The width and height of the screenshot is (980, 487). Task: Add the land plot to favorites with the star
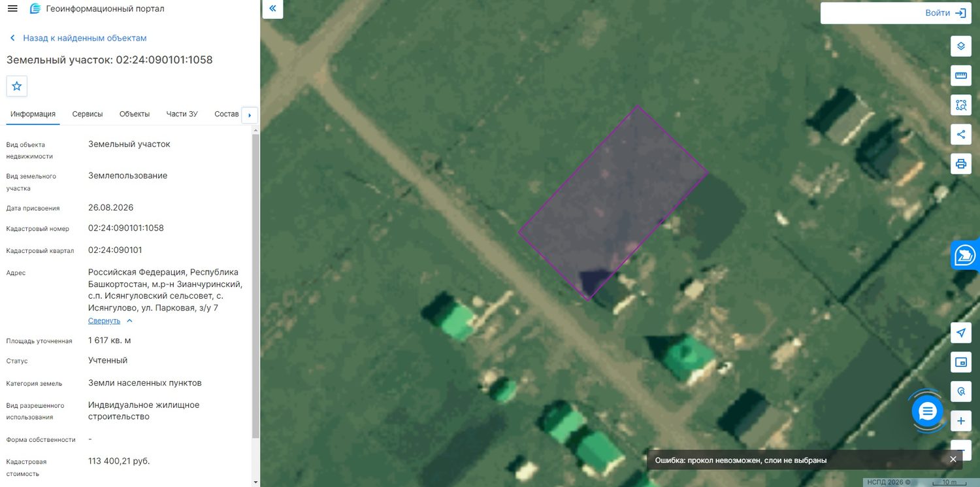point(17,86)
